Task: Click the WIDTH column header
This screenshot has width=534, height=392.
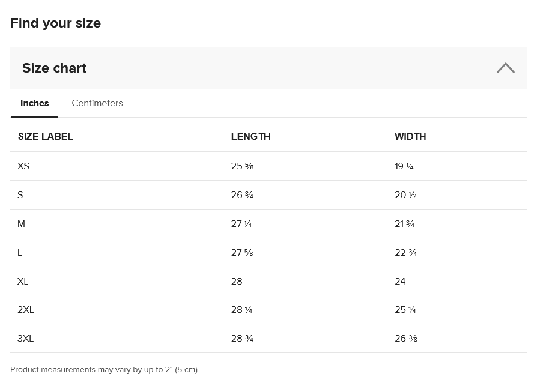Action: (x=410, y=136)
